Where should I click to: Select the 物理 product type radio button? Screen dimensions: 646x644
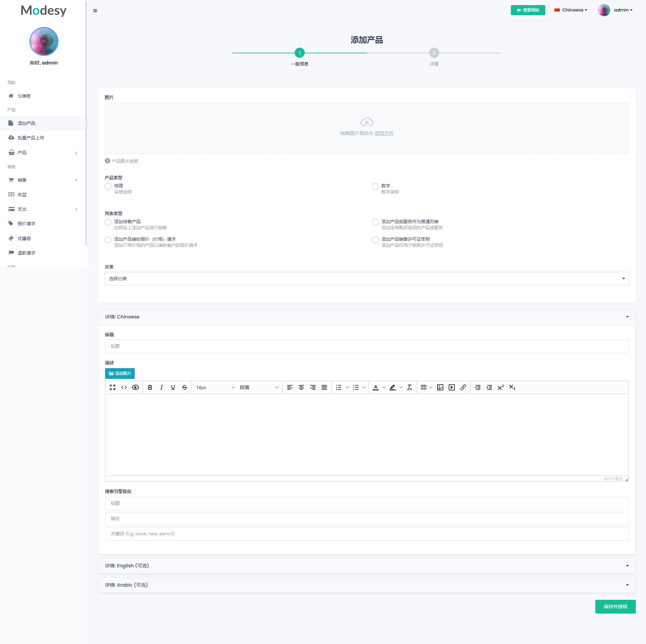pos(108,186)
